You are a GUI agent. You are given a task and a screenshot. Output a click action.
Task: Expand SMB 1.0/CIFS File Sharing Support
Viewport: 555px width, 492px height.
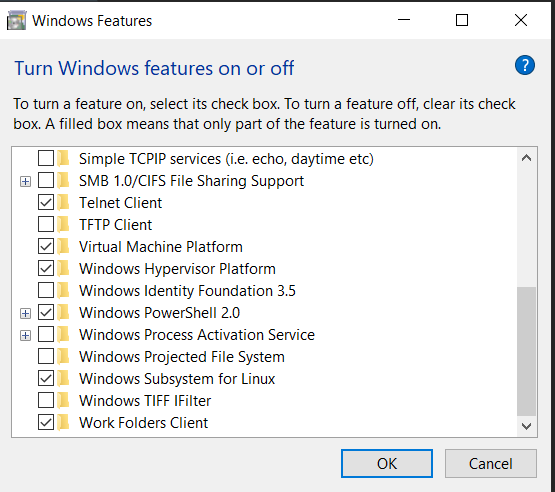25,182
